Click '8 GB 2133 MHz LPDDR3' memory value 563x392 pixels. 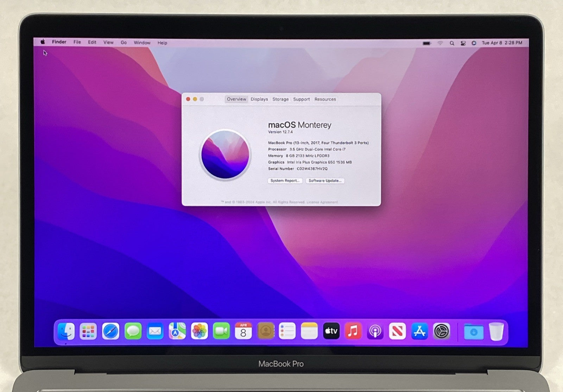pos(308,156)
